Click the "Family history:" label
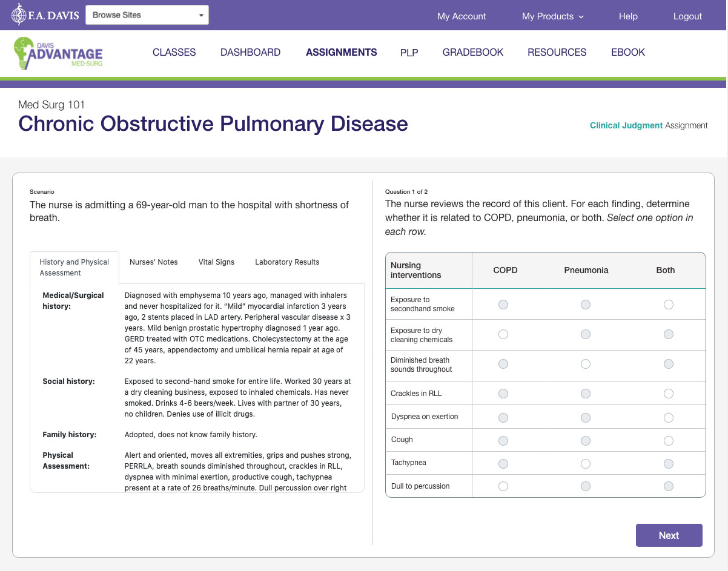This screenshot has width=728, height=571. 70,435
